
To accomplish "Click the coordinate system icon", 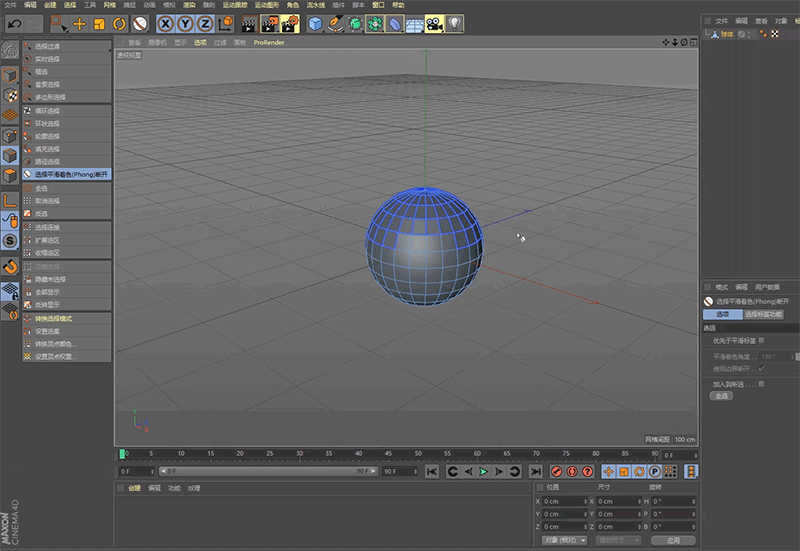I will [x=226, y=24].
